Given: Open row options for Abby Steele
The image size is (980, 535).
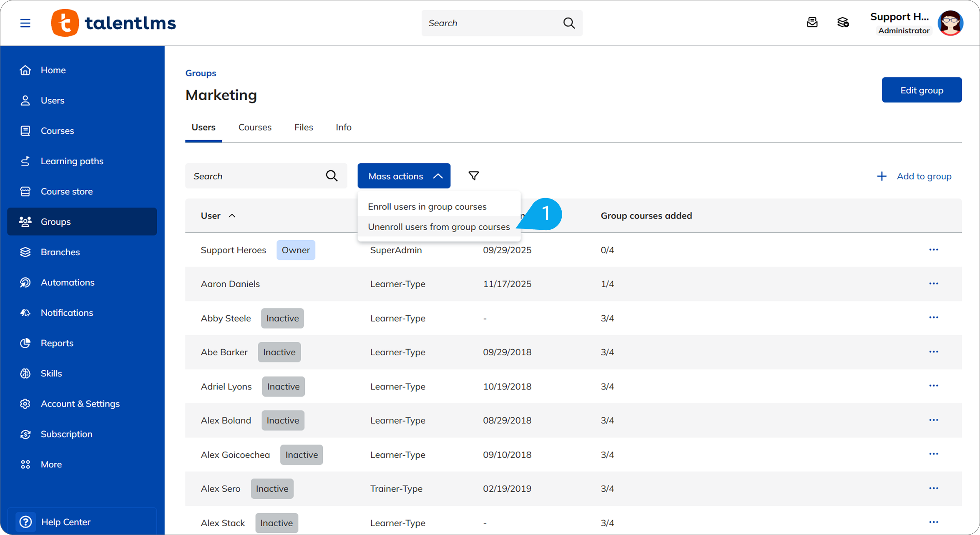Looking at the screenshot, I should pyautogui.click(x=933, y=318).
